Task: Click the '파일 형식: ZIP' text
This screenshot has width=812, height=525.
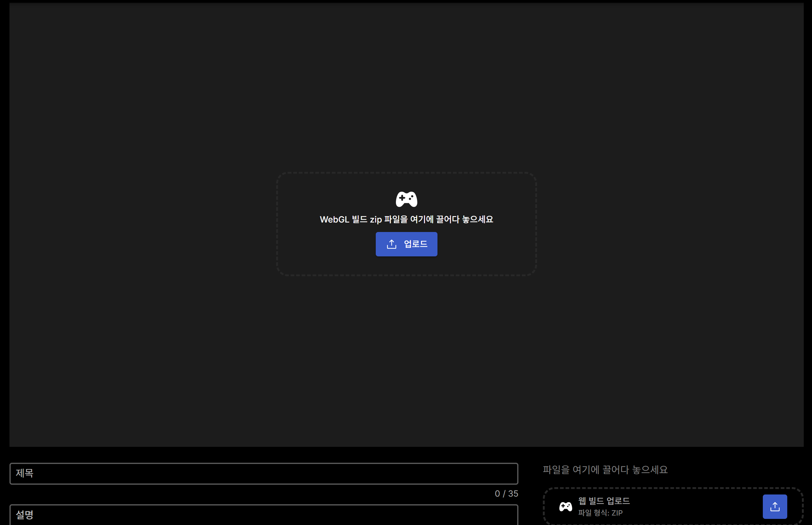Action: (600, 513)
